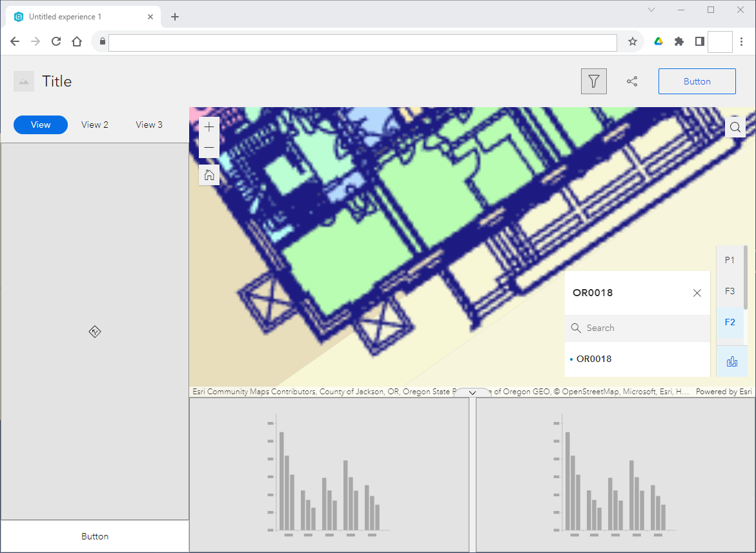Zoom in on the map
The height and width of the screenshot is (553, 756).
(x=209, y=126)
